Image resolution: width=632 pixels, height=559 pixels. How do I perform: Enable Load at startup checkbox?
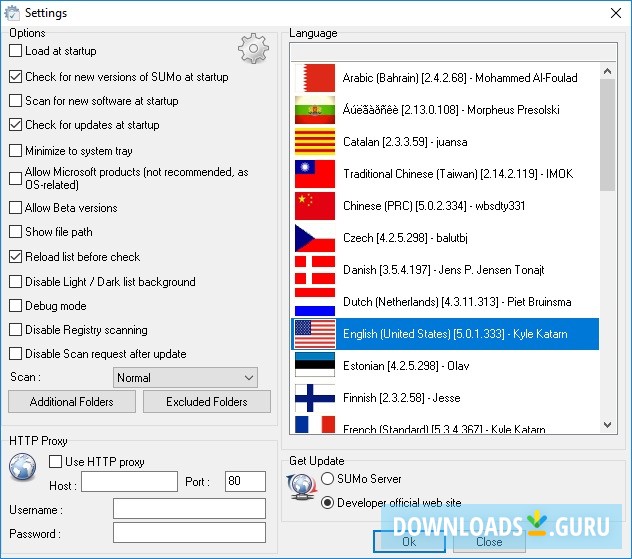(x=15, y=51)
